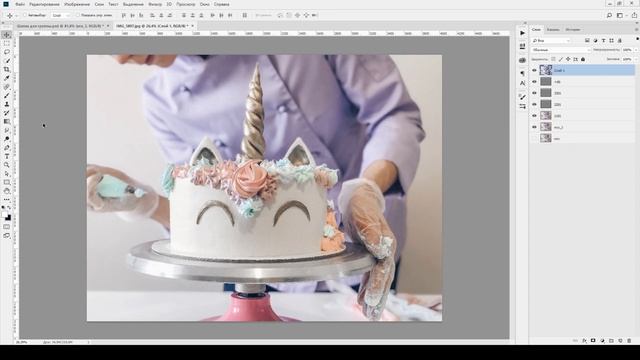Select the Clone Stamp tool
This screenshot has width=640, height=360.
tap(7, 104)
